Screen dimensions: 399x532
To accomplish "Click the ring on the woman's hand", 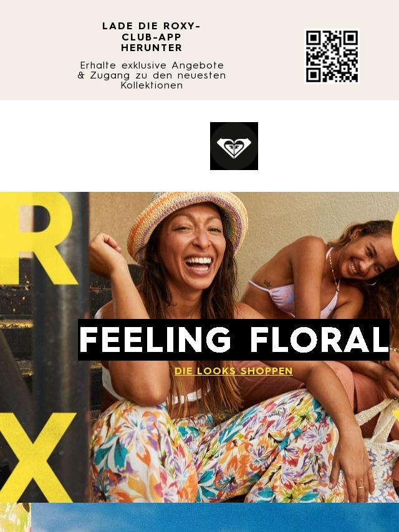I will click(360, 487).
